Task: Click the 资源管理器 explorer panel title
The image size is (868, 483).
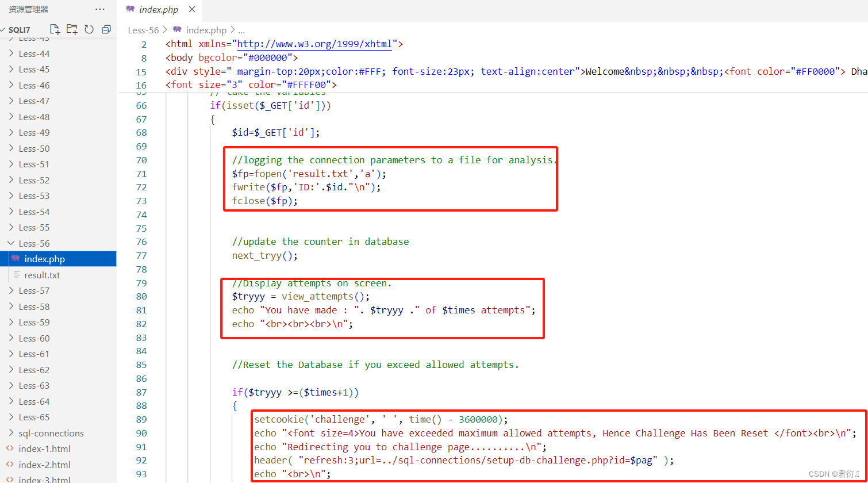Action: pos(29,9)
